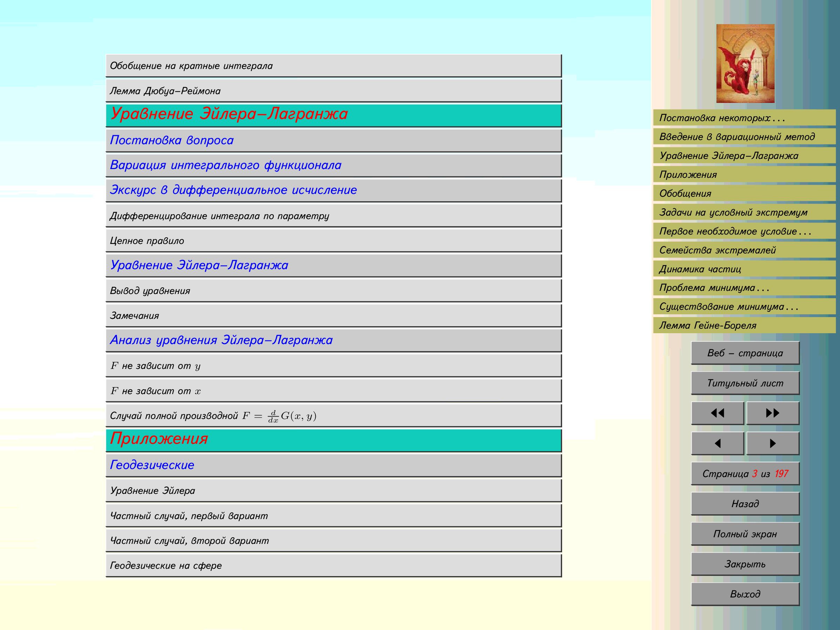Click the double-left rewind arrow button
The width and height of the screenshot is (840, 630).
click(717, 413)
